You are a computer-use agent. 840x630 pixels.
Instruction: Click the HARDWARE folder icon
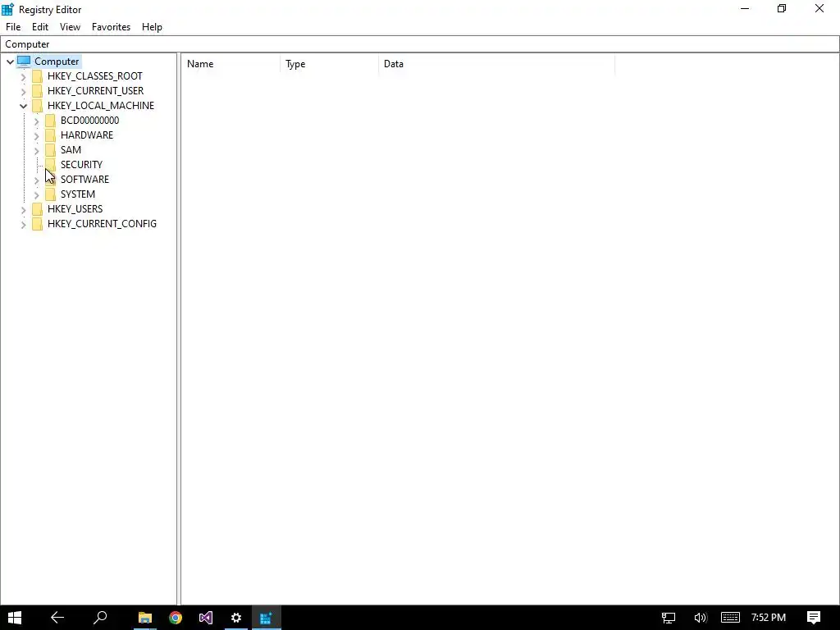click(50, 135)
